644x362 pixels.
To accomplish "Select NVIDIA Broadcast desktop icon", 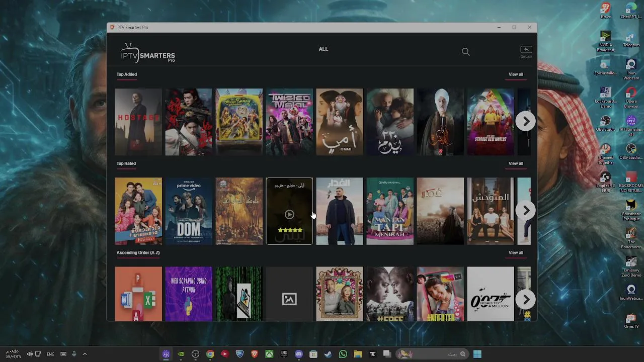I will pos(606,41).
